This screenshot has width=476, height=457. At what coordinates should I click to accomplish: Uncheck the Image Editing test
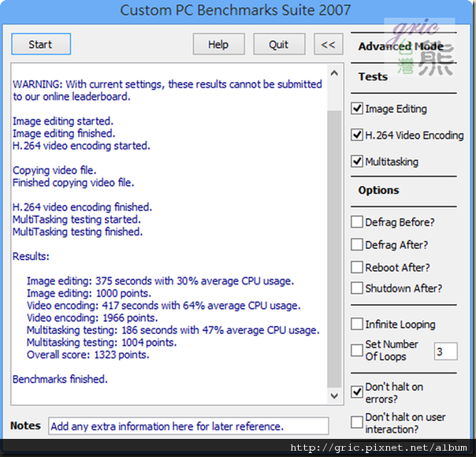click(357, 108)
